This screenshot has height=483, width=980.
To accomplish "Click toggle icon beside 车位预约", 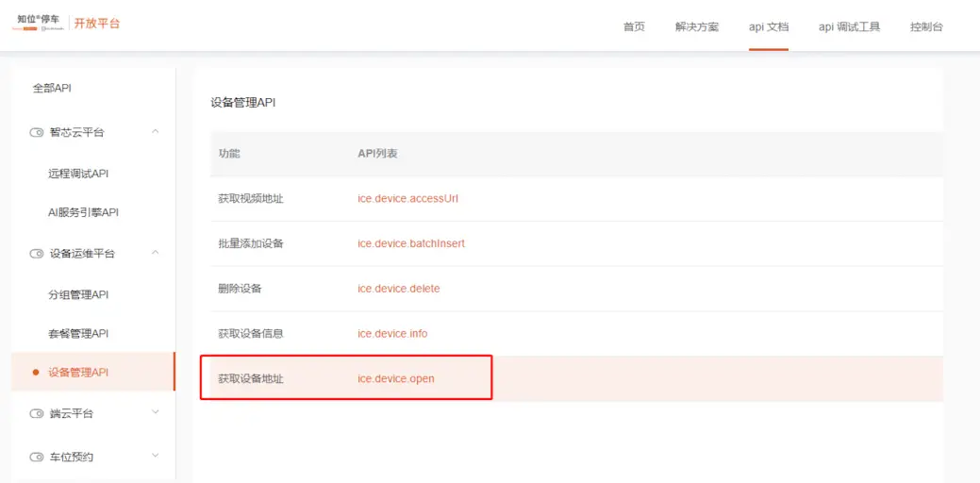I will (x=37, y=458).
